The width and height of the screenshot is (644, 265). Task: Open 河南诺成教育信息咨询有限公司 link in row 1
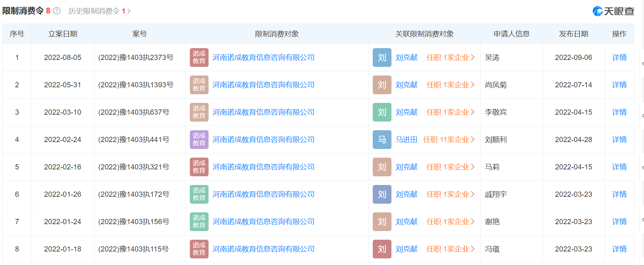[x=264, y=58]
